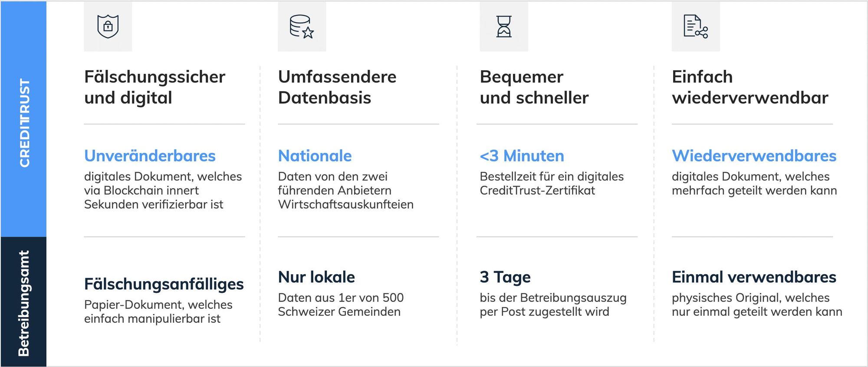Select the Betreibungsamt dark sidebar label
The image size is (868, 367).
[23, 303]
